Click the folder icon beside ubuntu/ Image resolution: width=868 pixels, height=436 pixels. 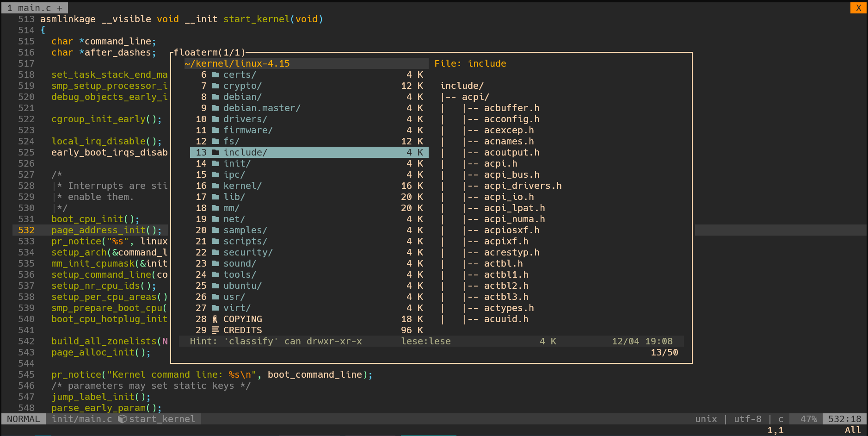point(215,286)
